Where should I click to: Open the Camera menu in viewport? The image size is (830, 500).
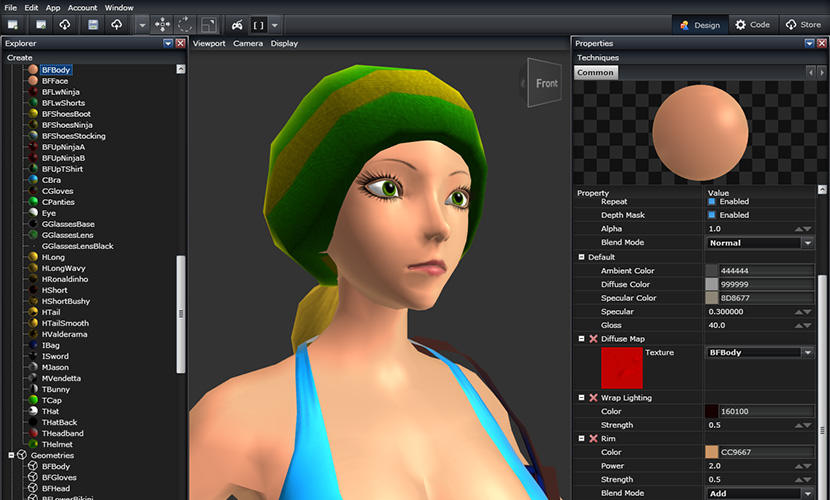pyautogui.click(x=248, y=43)
